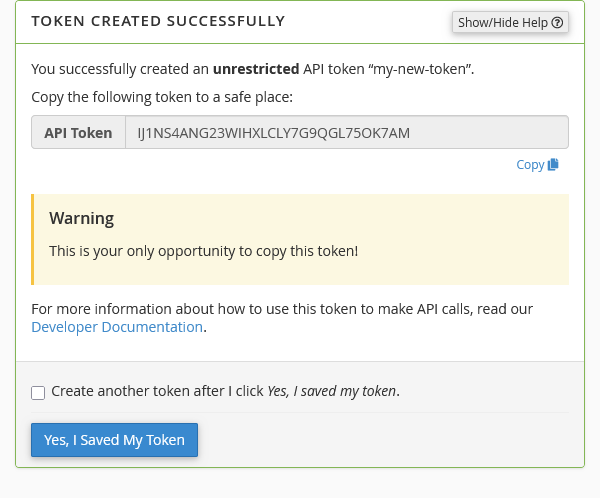Enable the Create another token checkbox
600x498 pixels.
point(38,392)
